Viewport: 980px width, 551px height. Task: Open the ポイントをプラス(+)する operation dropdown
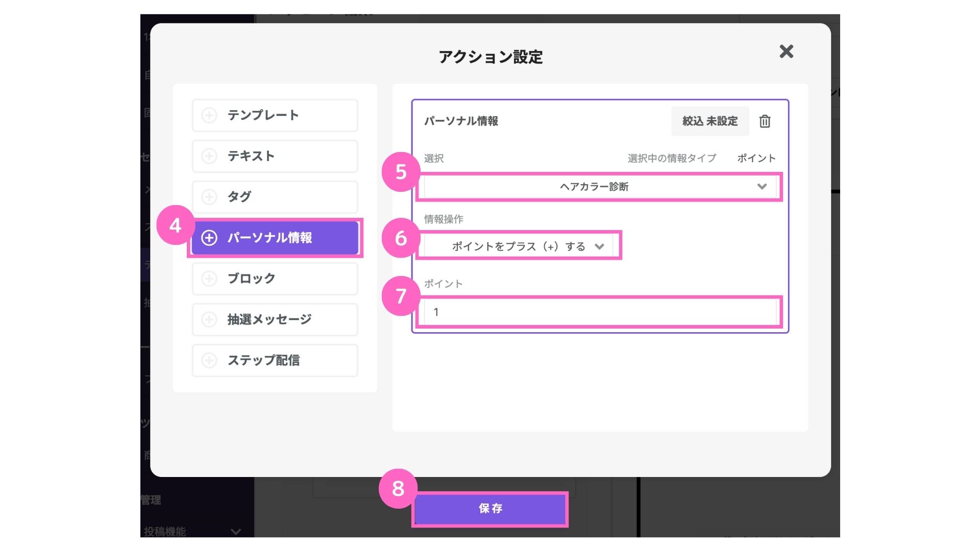click(x=519, y=246)
